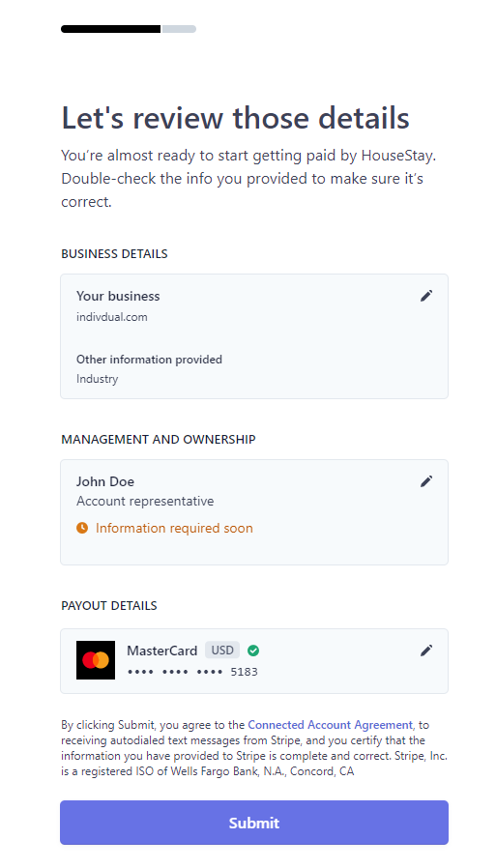Click the orange clock warning icon
This screenshot has width=496, height=868.
coord(82,528)
